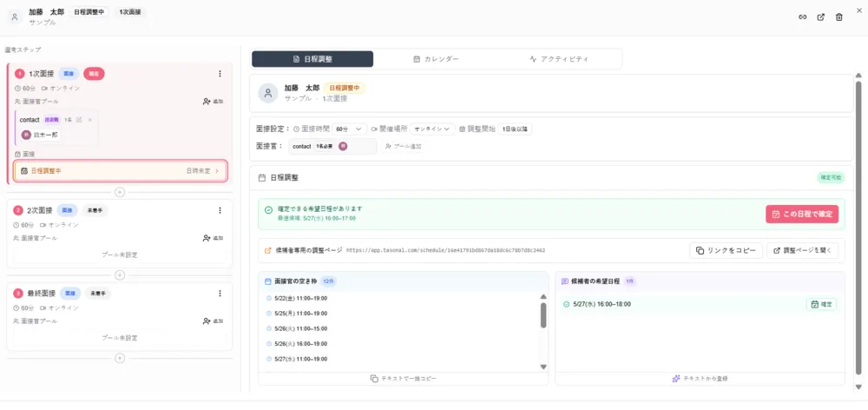868x410 pixels.
Task: Select slot 5/26(火) 16:00–19:00
Action: point(301,343)
